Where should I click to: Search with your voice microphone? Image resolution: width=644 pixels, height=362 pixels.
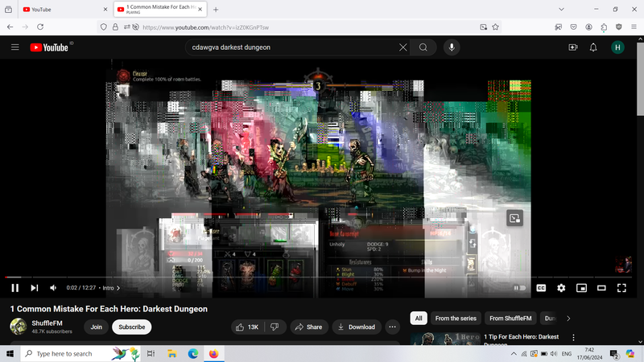pyautogui.click(x=452, y=47)
